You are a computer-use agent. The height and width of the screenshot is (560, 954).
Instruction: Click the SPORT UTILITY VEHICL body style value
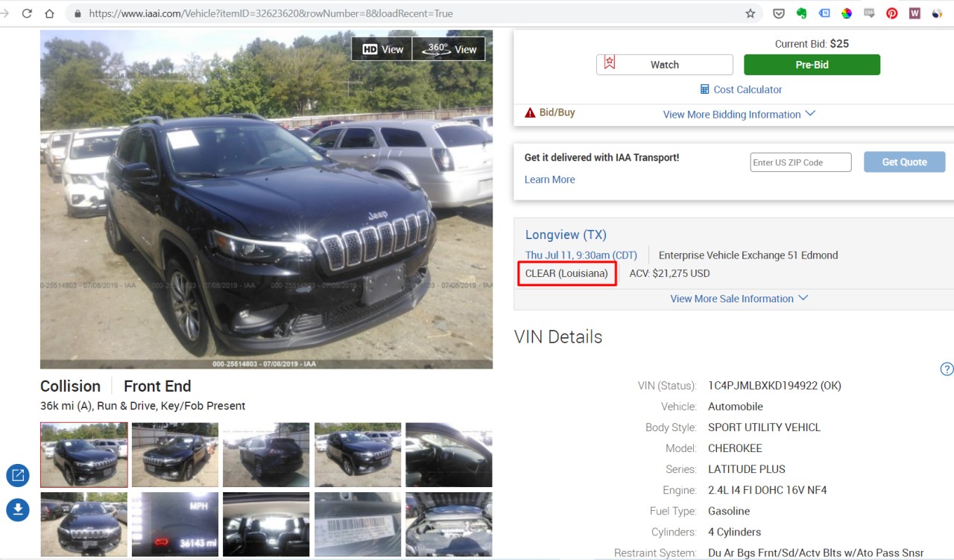coord(764,427)
